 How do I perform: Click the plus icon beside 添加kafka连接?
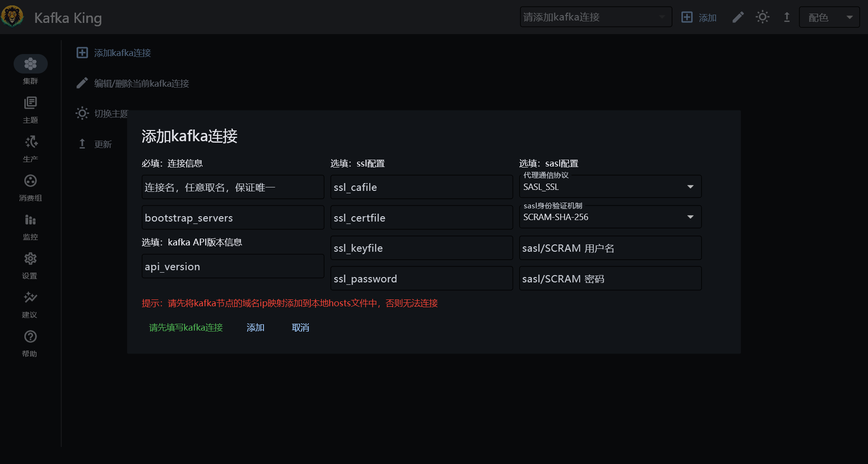[x=82, y=53]
